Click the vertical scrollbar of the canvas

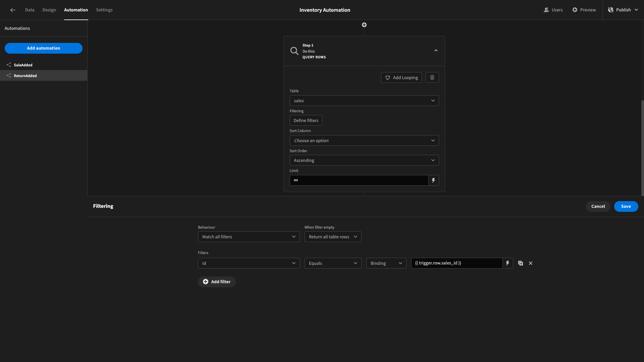(x=642, y=147)
